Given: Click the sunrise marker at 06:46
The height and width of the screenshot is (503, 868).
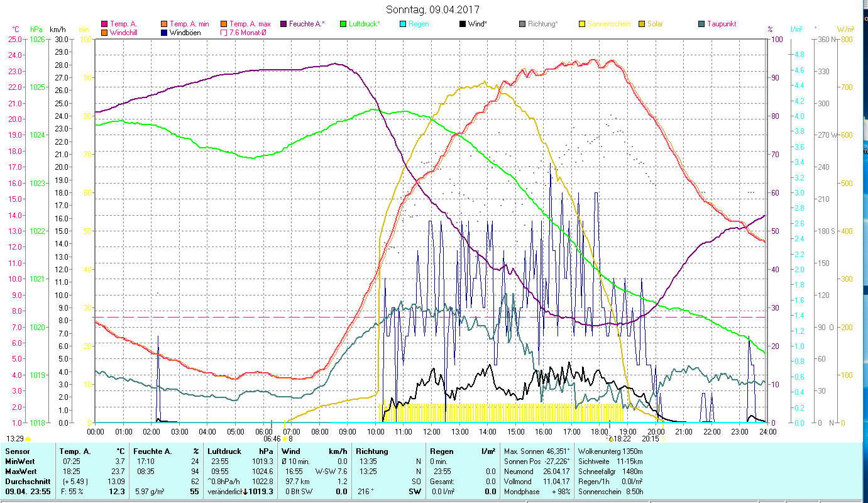Looking at the screenshot, I should coord(285,439).
